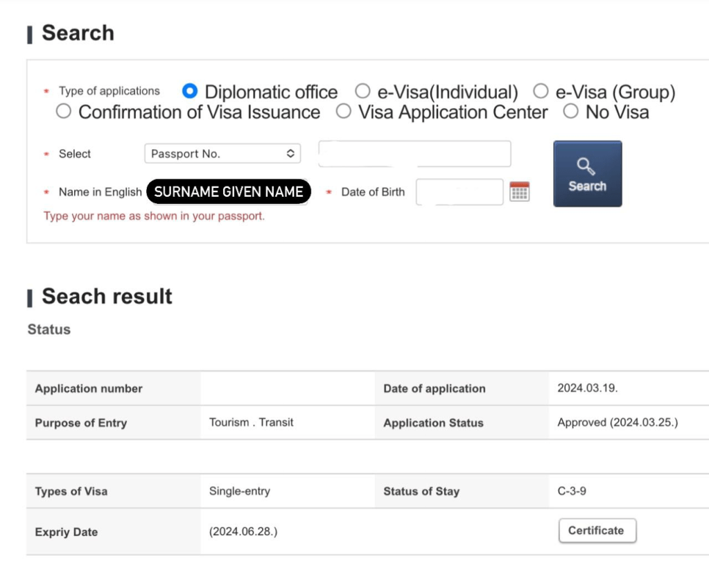Click the 2024.03.19. application date value
The height and width of the screenshot is (588, 709).
[x=587, y=388]
